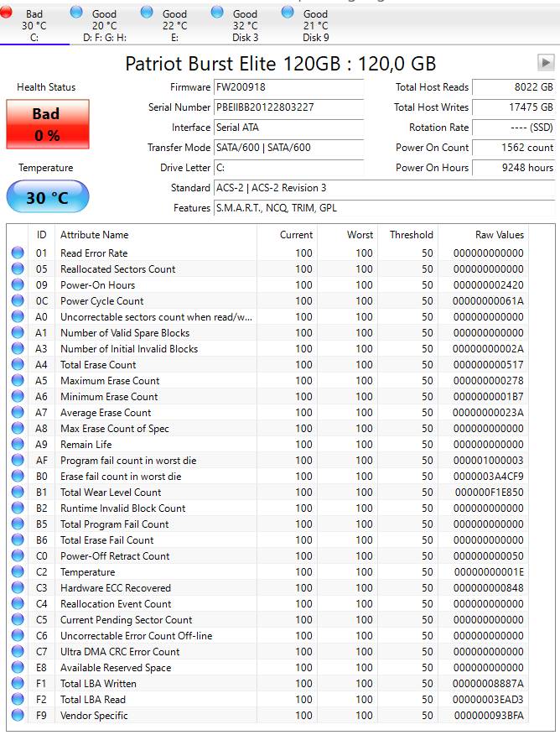The width and height of the screenshot is (560, 735).
Task: Click the status icon for Reallocated Sectors Count
Action: coord(18,268)
